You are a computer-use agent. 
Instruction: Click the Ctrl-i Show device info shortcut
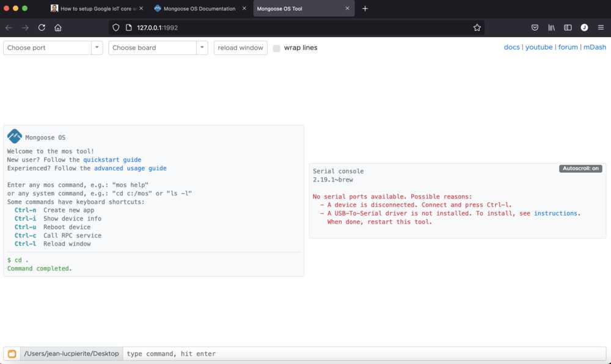pyautogui.click(x=57, y=219)
